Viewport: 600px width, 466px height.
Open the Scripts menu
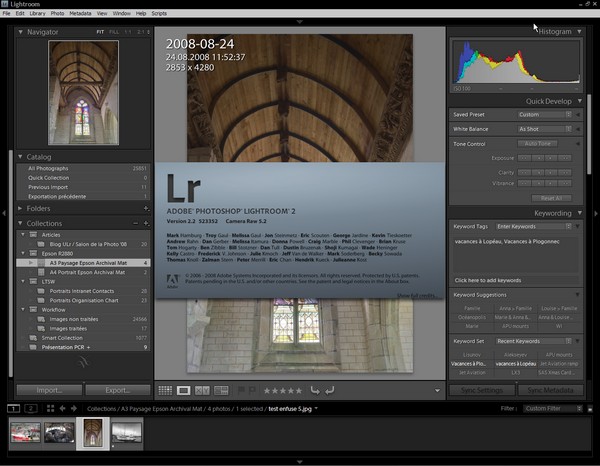(159, 13)
